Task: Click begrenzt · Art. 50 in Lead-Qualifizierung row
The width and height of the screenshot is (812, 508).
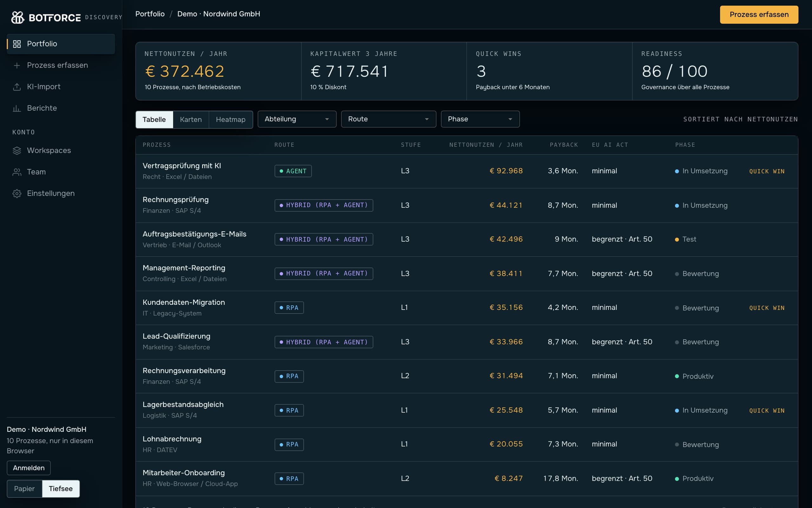Action: [622, 342]
